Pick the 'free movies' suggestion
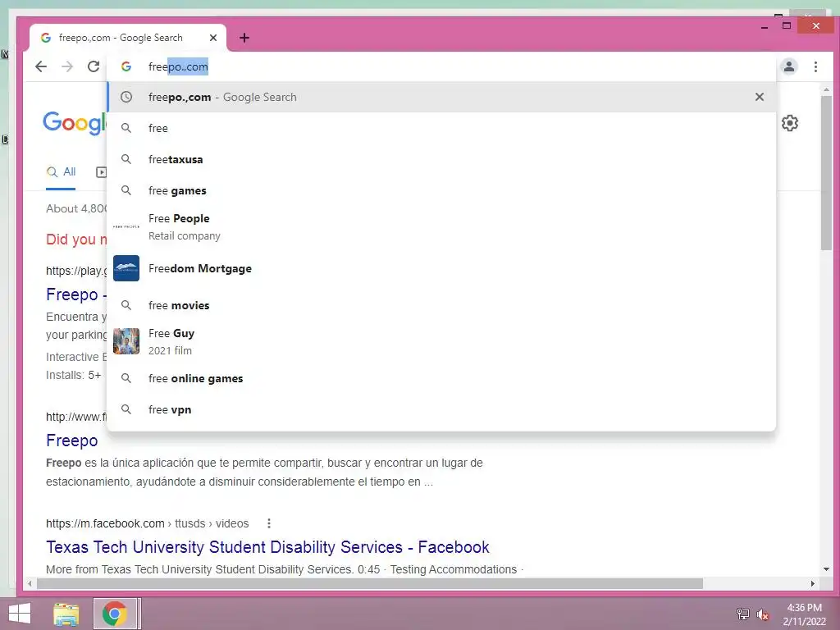This screenshot has height=630, width=840. [441, 305]
